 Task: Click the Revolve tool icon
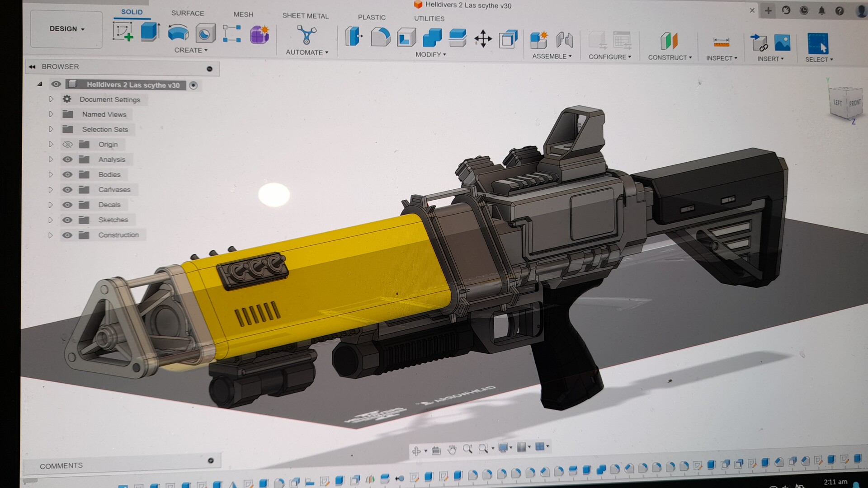coord(178,33)
